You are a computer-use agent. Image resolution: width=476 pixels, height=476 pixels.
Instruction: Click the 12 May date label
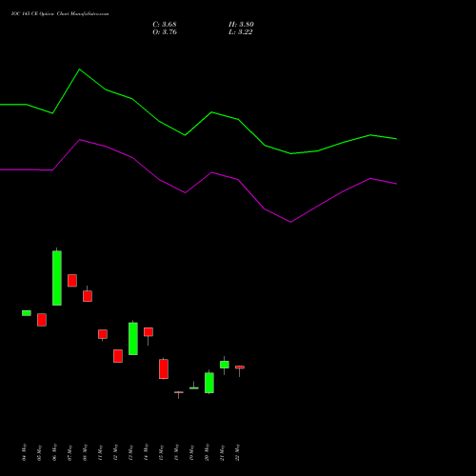(x=116, y=452)
